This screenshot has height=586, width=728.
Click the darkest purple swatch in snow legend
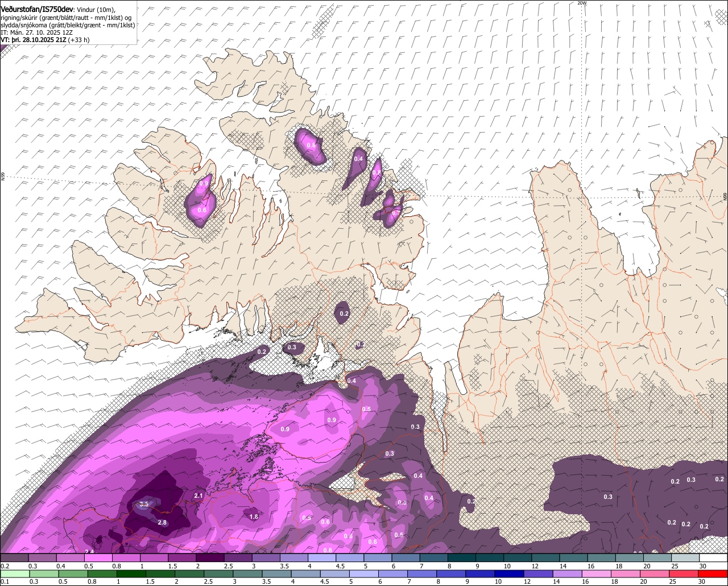coord(210,558)
